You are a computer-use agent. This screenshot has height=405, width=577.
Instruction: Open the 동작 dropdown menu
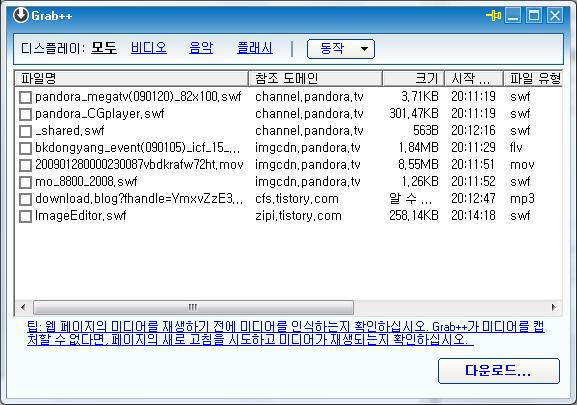coord(341,49)
